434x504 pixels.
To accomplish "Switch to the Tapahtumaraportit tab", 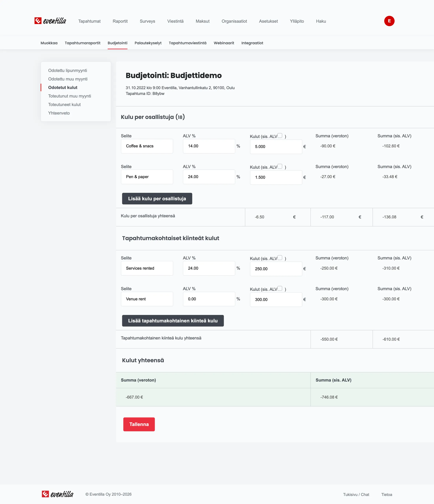I will tap(83, 43).
